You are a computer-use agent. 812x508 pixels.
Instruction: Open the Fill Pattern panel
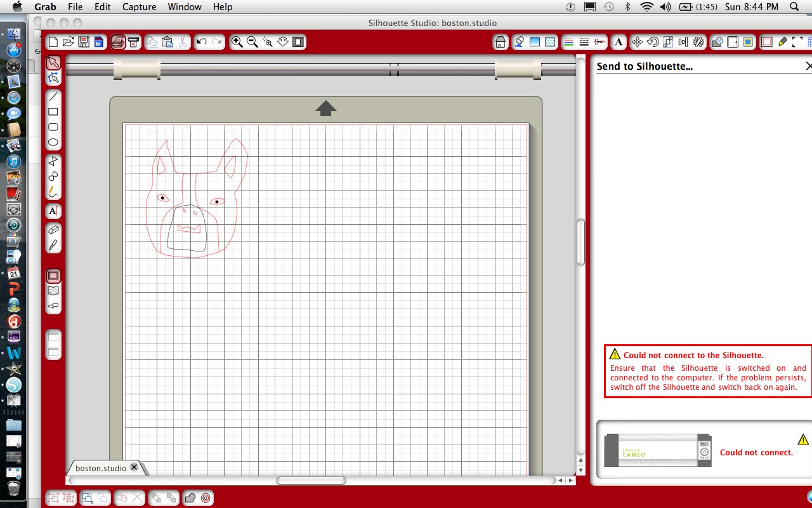(550, 43)
